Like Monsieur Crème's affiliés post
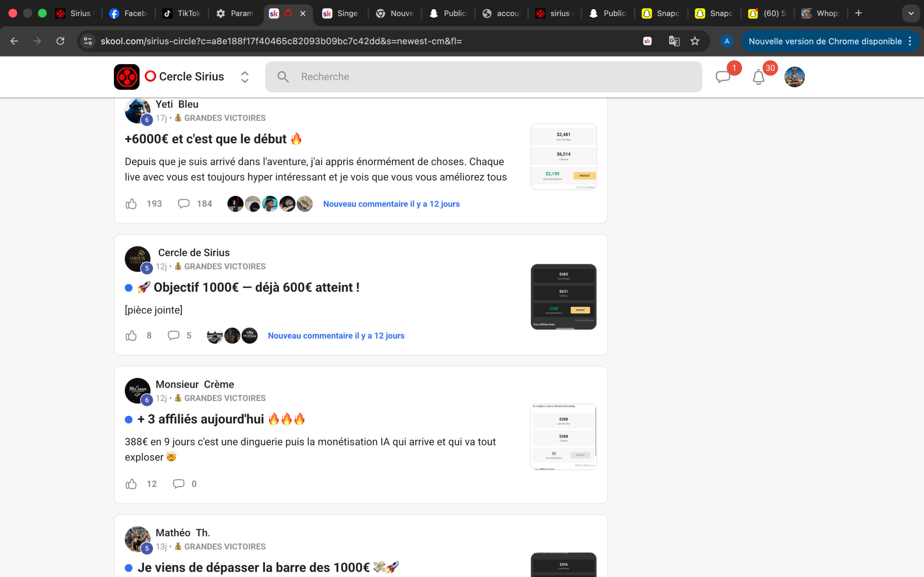This screenshot has height=577, width=924. (131, 484)
